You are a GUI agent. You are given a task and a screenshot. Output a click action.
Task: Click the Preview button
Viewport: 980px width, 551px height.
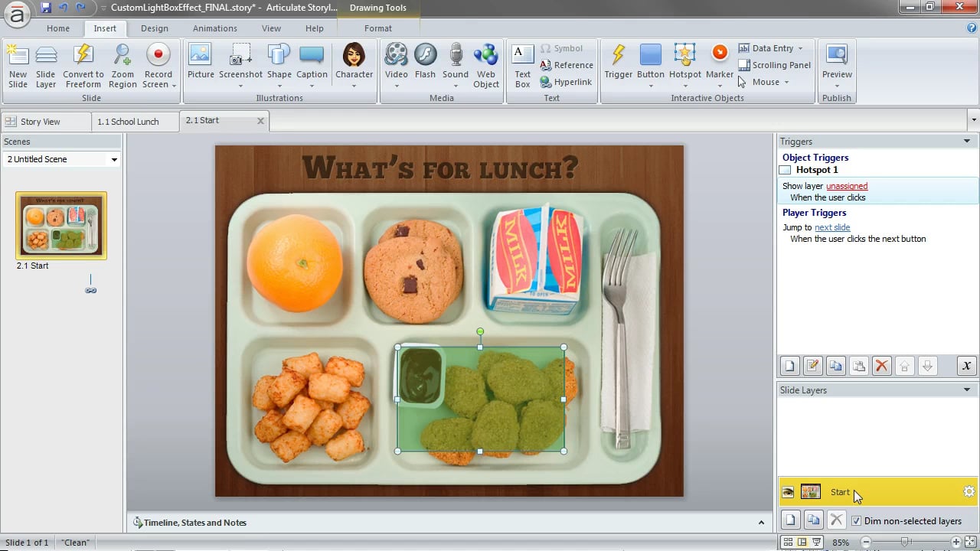837,67
